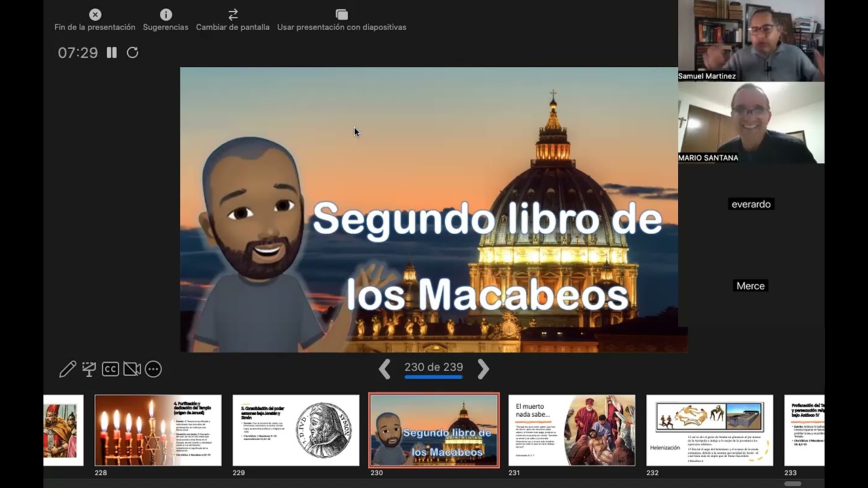Toggle the camera off icon
The image size is (868, 488).
[132, 369]
